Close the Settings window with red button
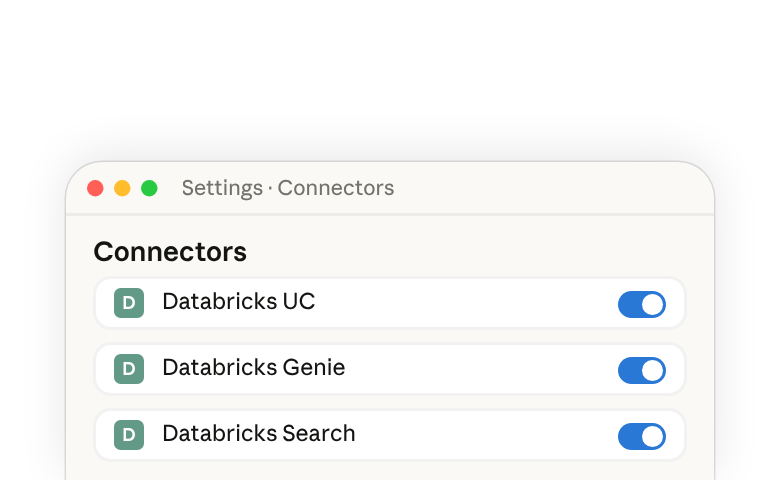780x480 pixels. (x=95, y=189)
